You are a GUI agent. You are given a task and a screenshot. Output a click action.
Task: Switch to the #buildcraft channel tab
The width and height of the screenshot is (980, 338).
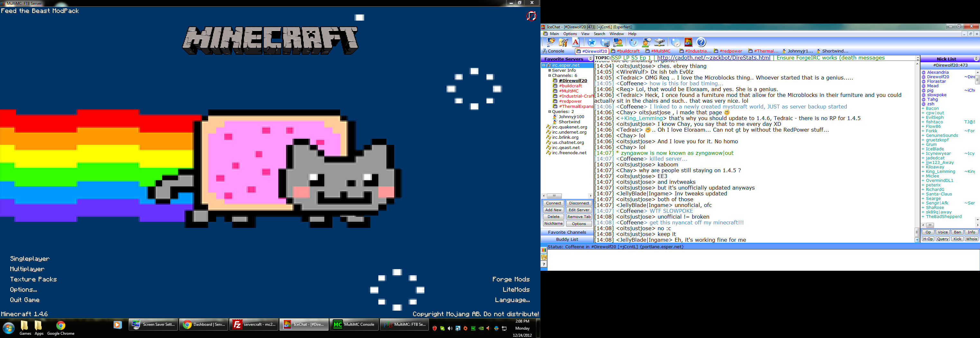tap(625, 51)
